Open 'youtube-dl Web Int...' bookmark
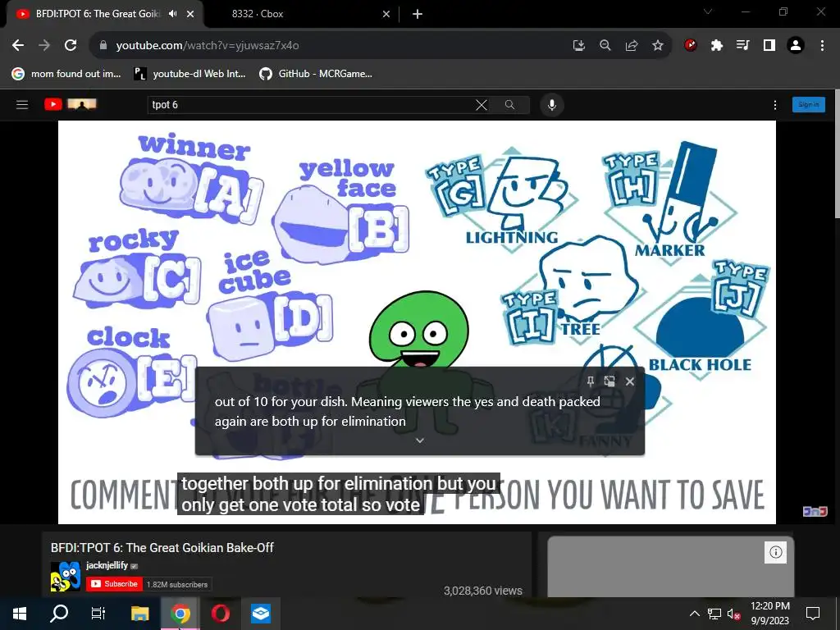The width and height of the screenshot is (840, 630). tap(189, 74)
